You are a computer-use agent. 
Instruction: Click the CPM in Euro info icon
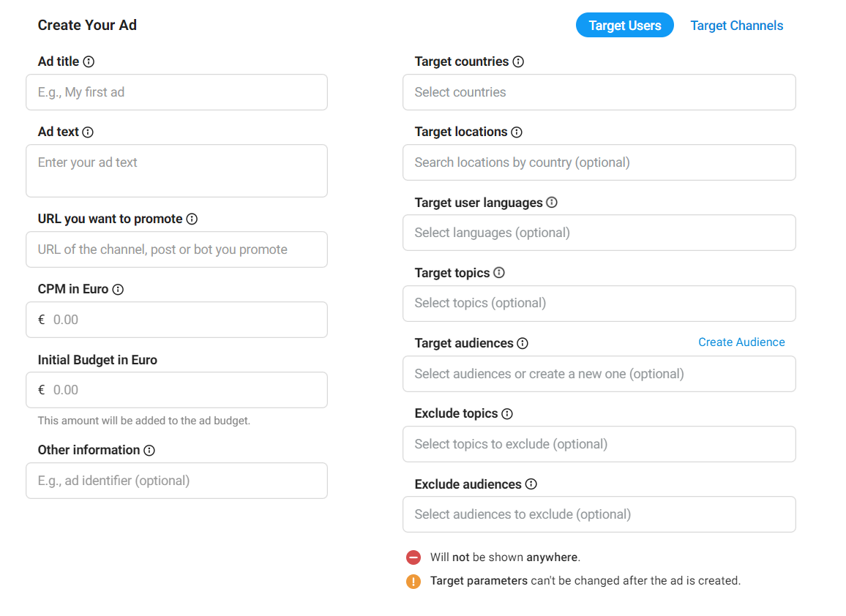pos(118,290)
